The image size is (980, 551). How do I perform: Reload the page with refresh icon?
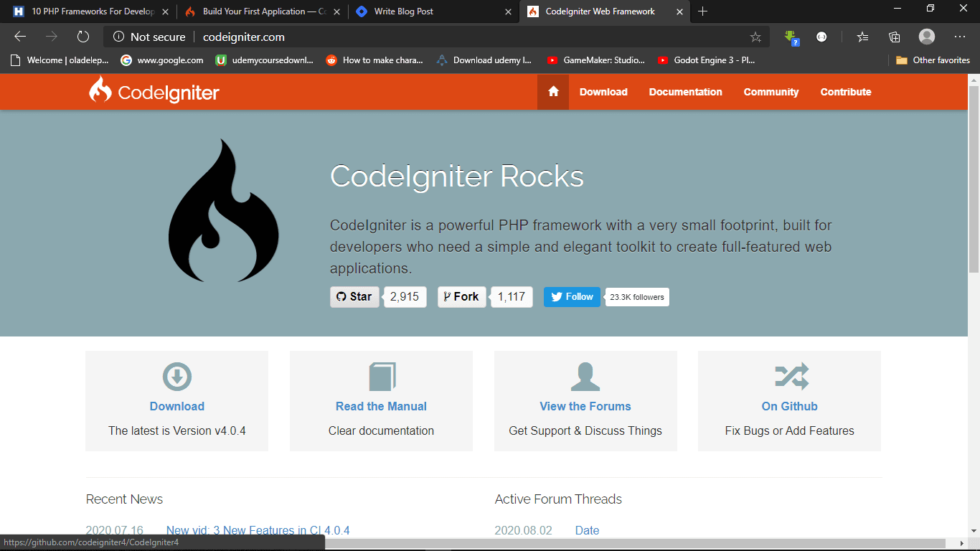point(83,37)
